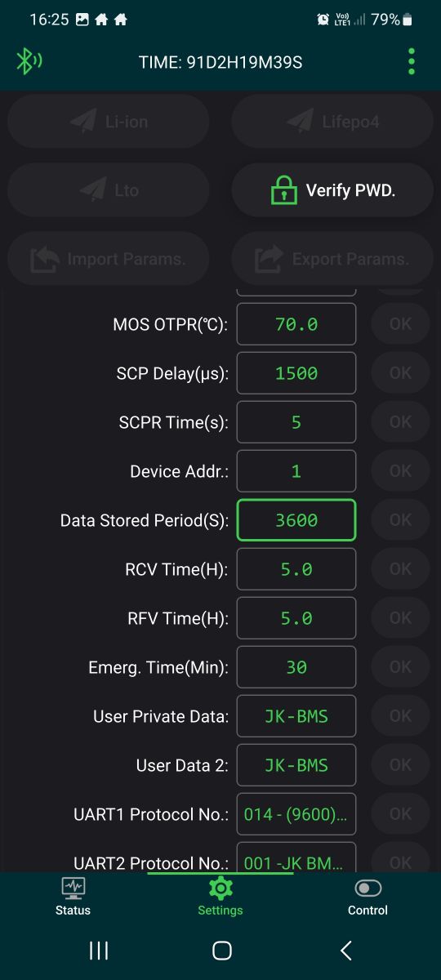Edit the User Private Data field
The height and width of the screenshot is (980, 441).
pyautogui.click(x=296, y=716)
